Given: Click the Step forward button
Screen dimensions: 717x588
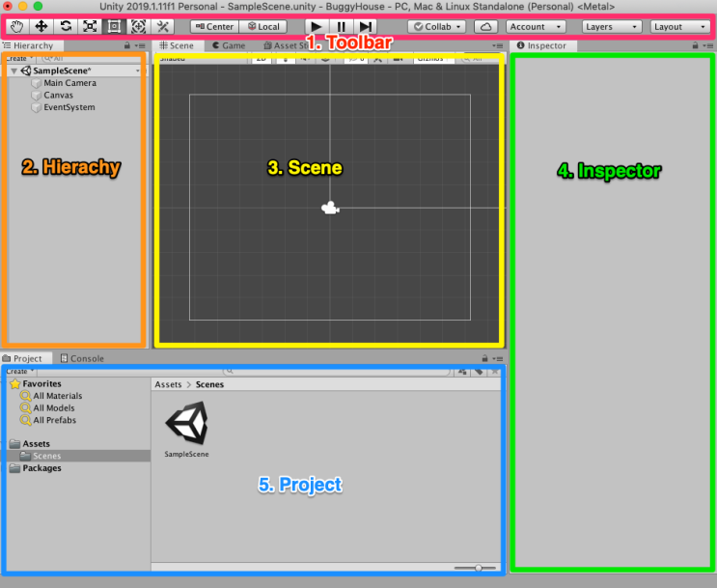Looking at the screenshot, I should (x=366, y=27).
